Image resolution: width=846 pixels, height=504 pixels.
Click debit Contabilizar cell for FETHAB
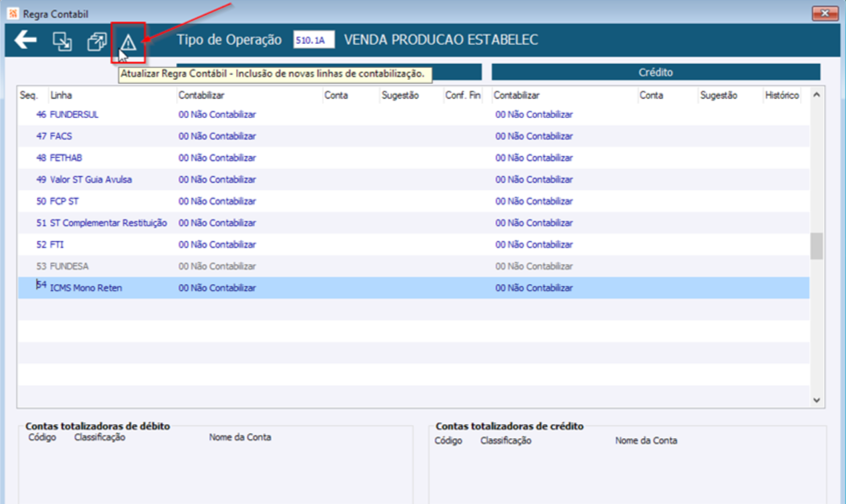click(x=218, y=158)
